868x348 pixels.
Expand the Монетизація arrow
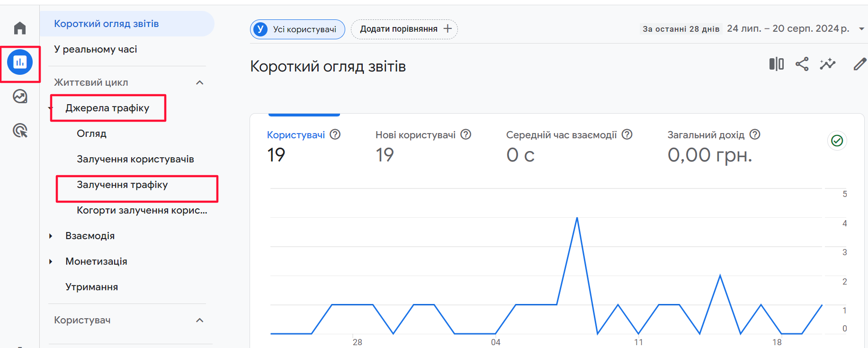click(x=51, y=261)
